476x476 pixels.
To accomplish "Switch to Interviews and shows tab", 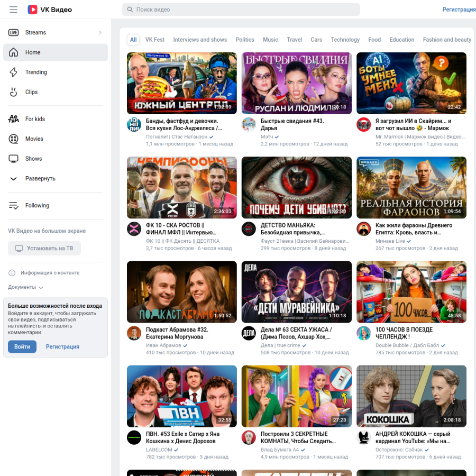I will pyautogui.click(x=200, y=40).
